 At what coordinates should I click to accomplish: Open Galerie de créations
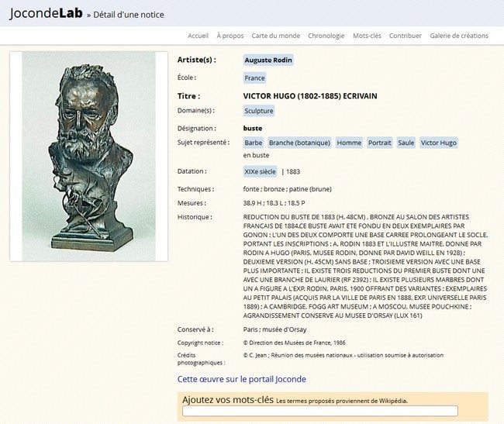[x=459, y=36]
